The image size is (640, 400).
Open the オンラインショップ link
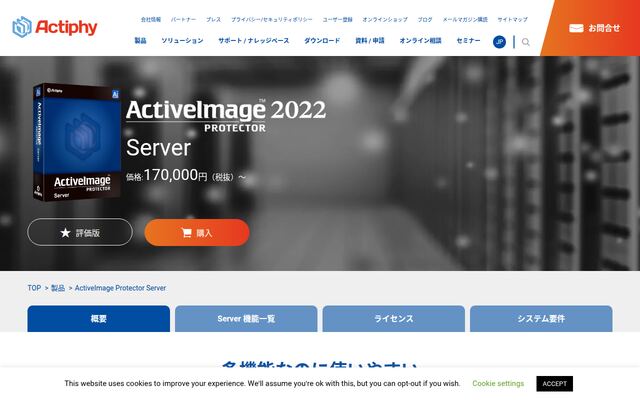click(x=385, y=19)
